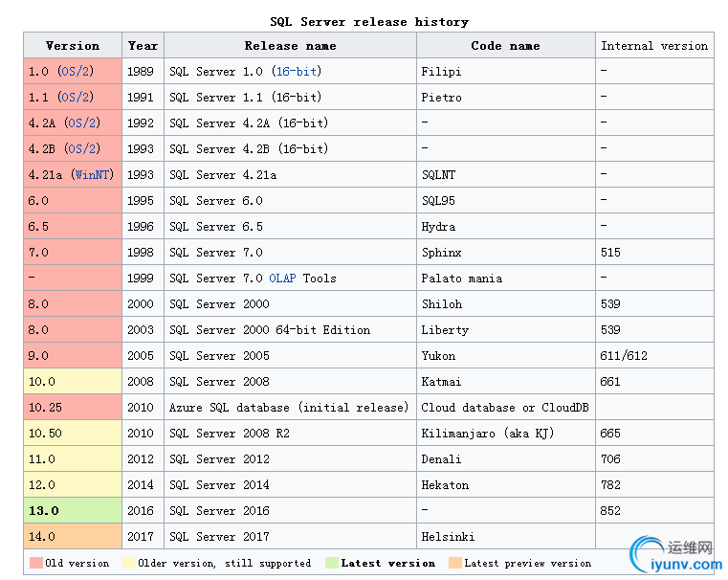Click the 9.0 version cell
728x580 pixels.
click(73, 356)
